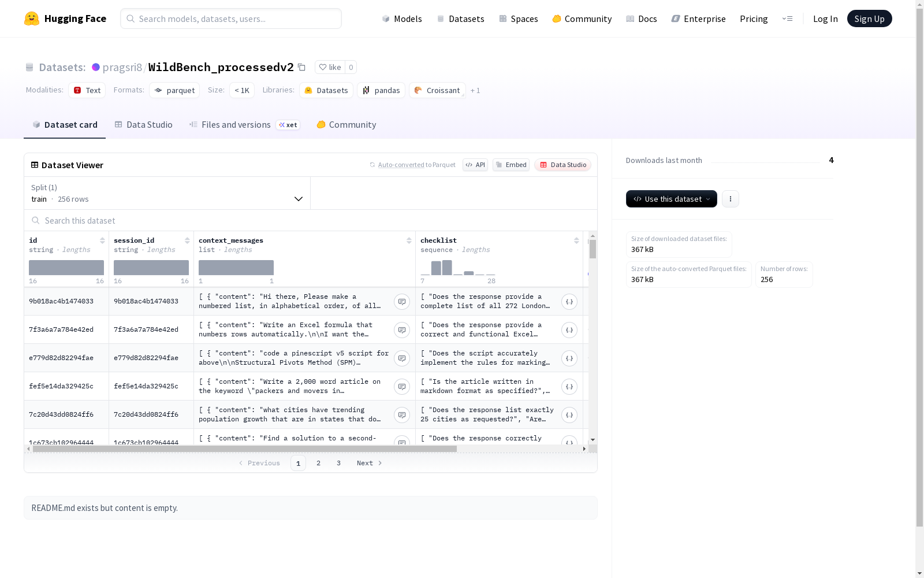This screenshot has width=924, height=578.
Task: Open the Croissant library tag menu
Action: [x=437, y=90]
